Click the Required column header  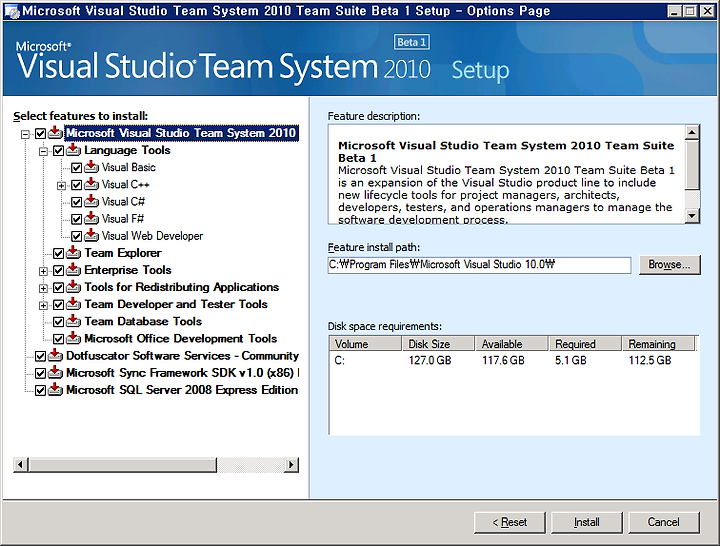[585, 343]
